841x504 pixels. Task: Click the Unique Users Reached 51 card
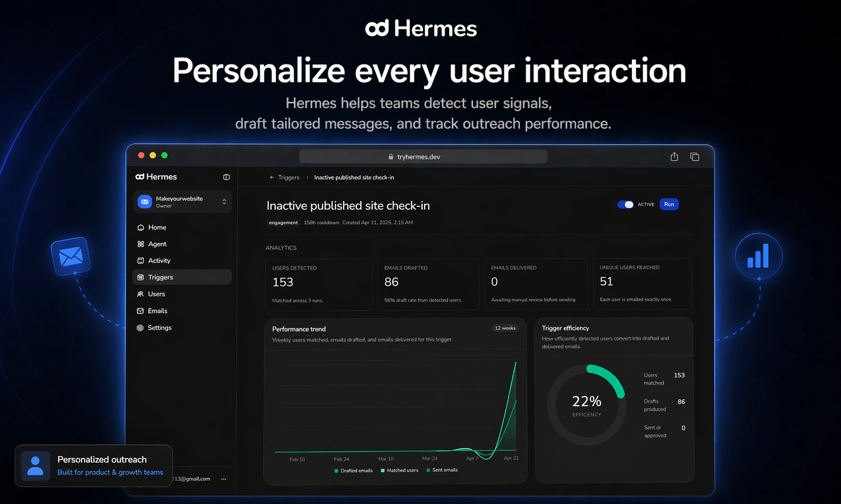(x=643, y=284)
